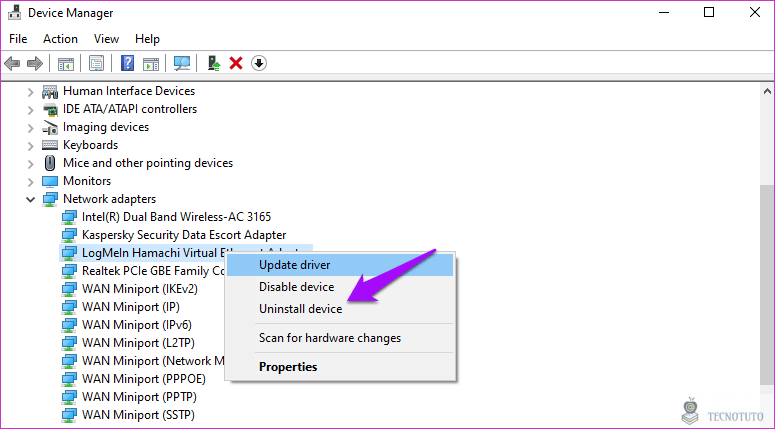Click Monitors category icon
The height and width of the screenshot is (429, 775).
[x=50, y=181]
